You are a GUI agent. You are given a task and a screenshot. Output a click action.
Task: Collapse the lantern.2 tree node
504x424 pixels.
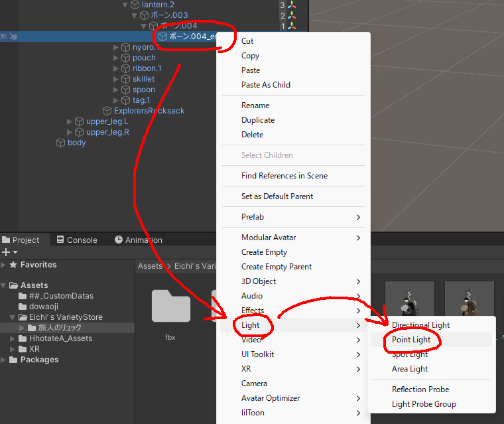coord(125,5)
